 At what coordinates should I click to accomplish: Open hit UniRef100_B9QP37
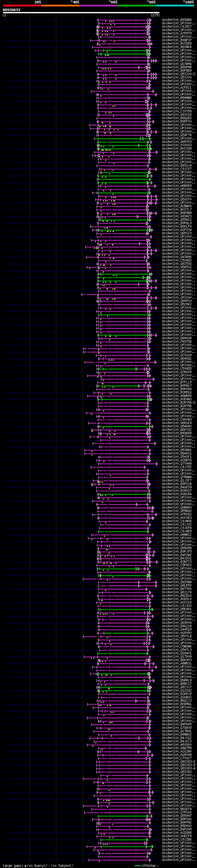point(177,40)
